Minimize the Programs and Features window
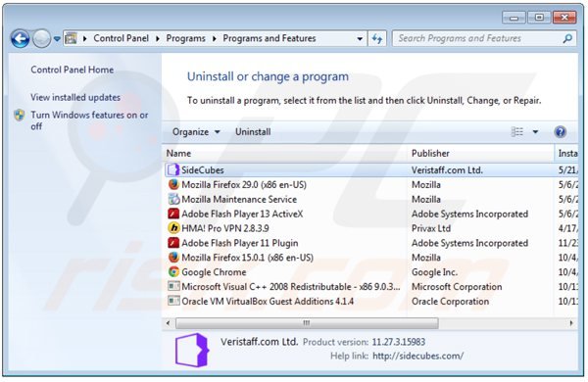 [x=514, y=18]
